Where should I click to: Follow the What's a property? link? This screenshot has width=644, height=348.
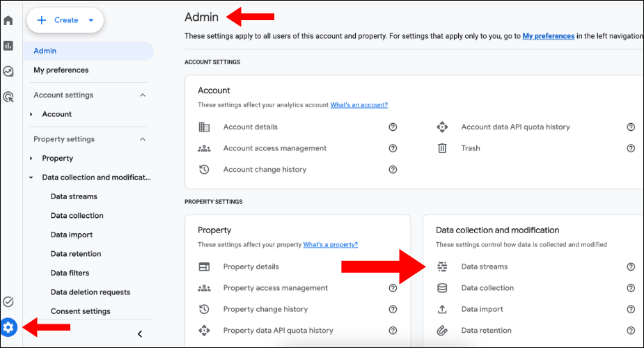(x=330, y=244)
